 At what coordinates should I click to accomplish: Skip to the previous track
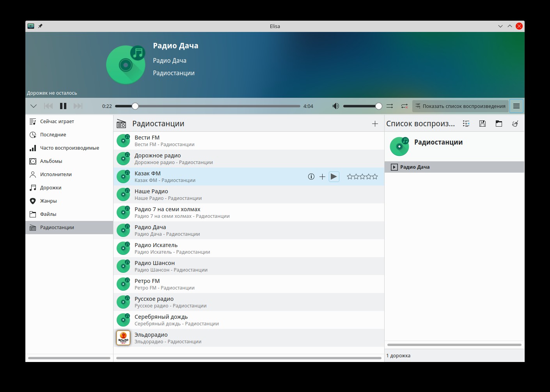[x=48, y=106]
